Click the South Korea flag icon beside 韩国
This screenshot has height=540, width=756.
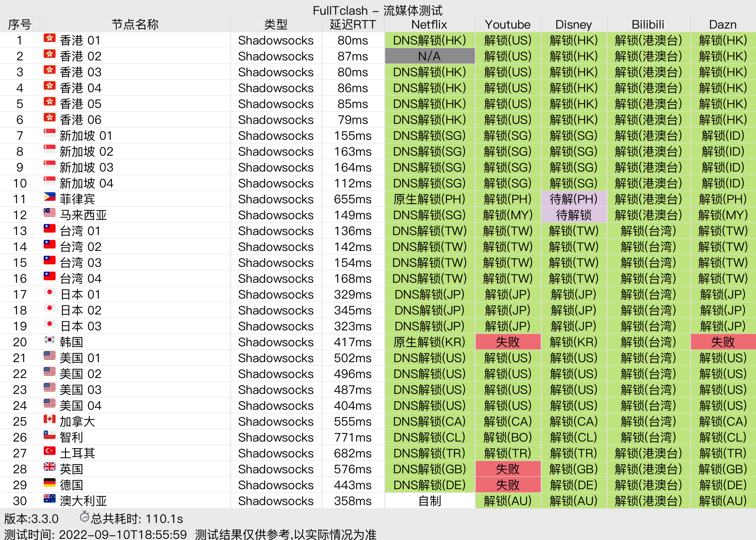coord(50,340)
